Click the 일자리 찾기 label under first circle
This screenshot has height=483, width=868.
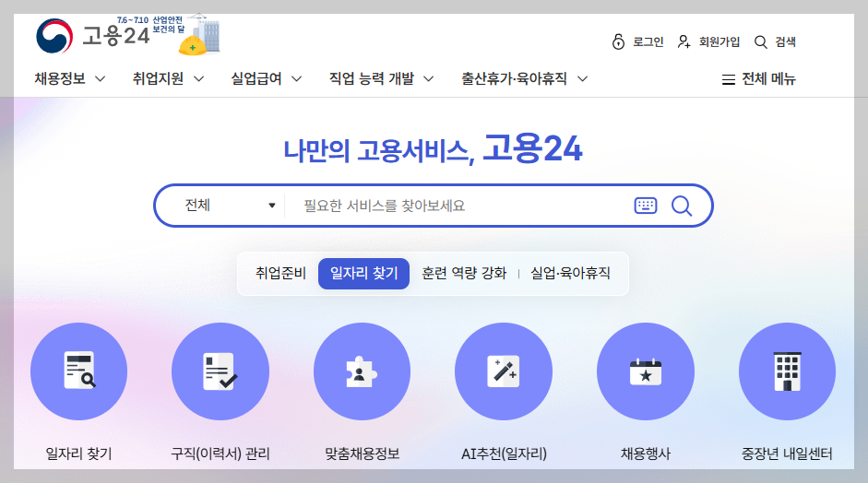click(78, 454)
